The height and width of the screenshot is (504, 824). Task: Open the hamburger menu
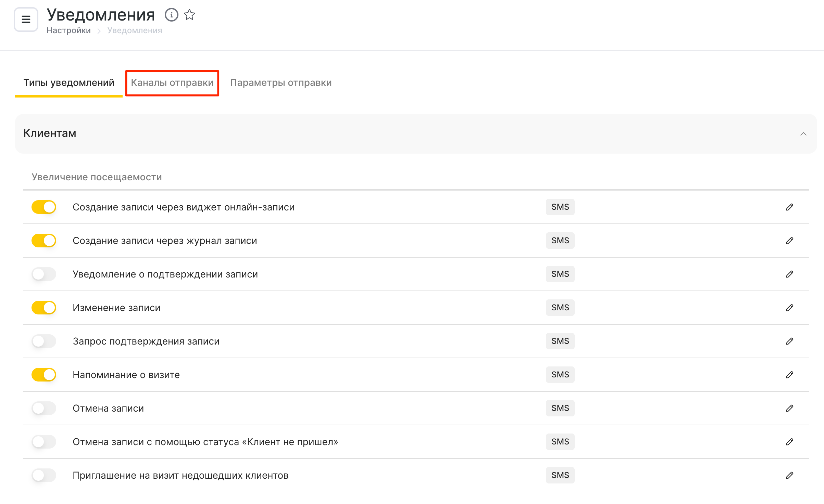[26, 20]
